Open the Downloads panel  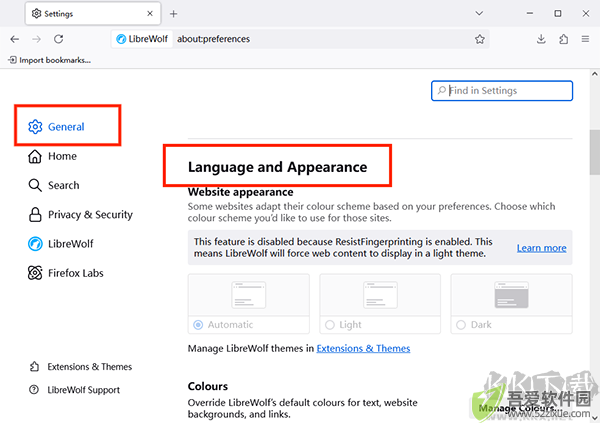[541, 39]
